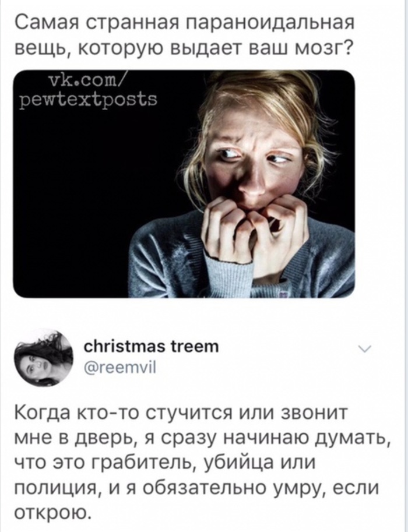Click the display name christmas treem
The height and width of the screenshot is (532, 408).
(x=151, y=347)
